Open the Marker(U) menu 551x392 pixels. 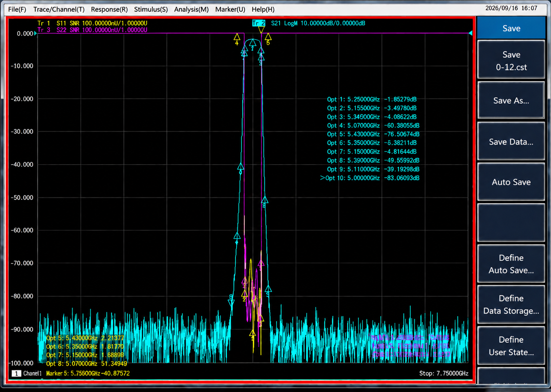[230, 9]
